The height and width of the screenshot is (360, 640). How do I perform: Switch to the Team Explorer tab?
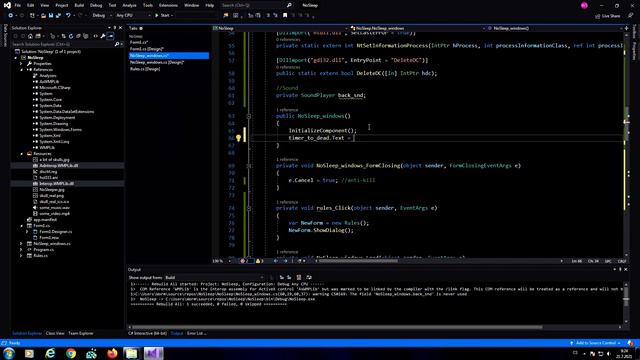(81, 333)
